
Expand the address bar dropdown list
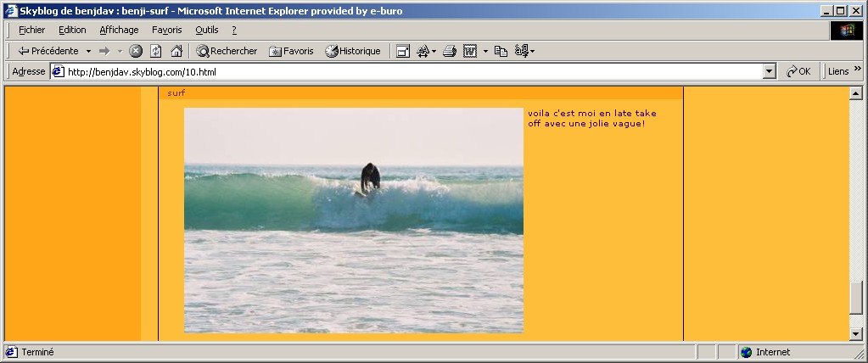770,71
